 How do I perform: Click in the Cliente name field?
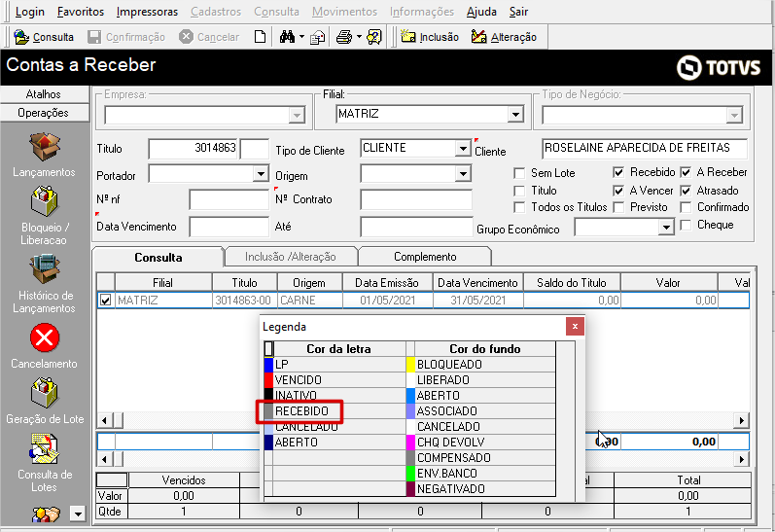(x=645, y=148)
